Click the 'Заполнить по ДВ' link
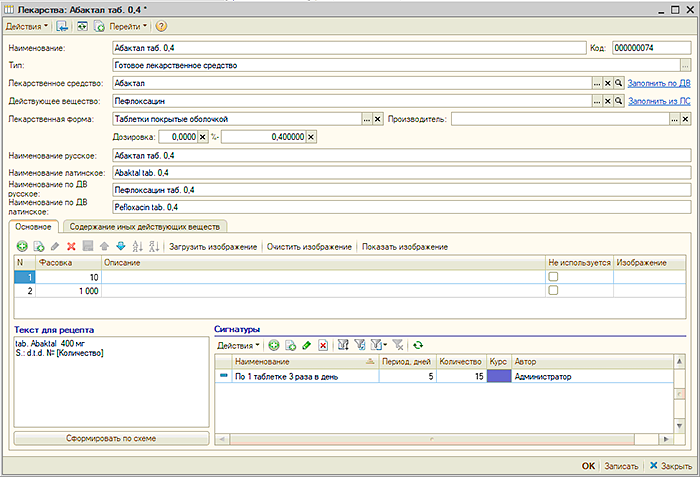Screen dimensions: 700x477 coord(659,83)
